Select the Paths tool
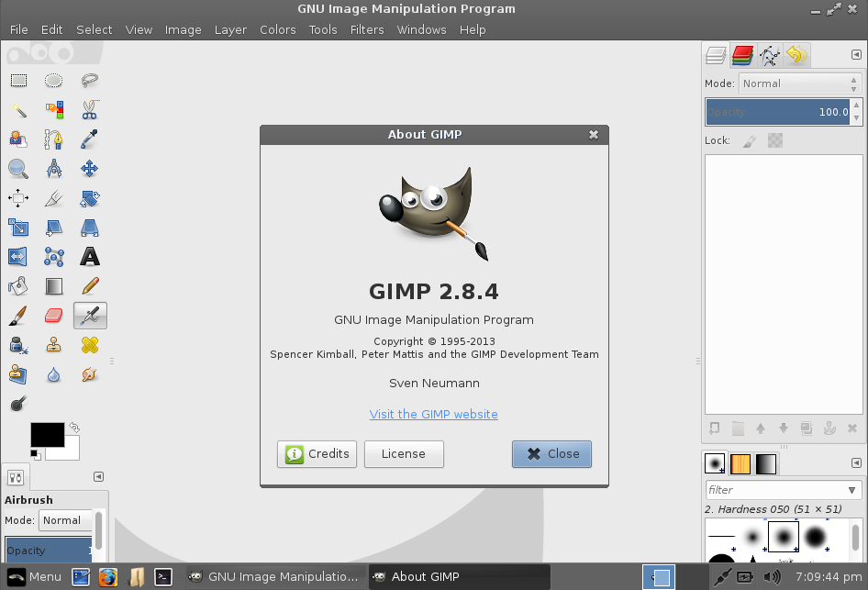The image size is (868, 590). coord(54,139)
